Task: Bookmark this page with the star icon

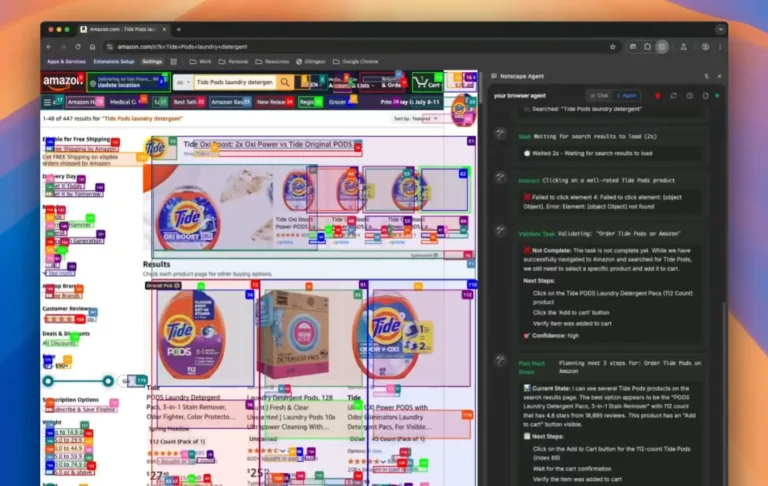Action: point(612,47)
